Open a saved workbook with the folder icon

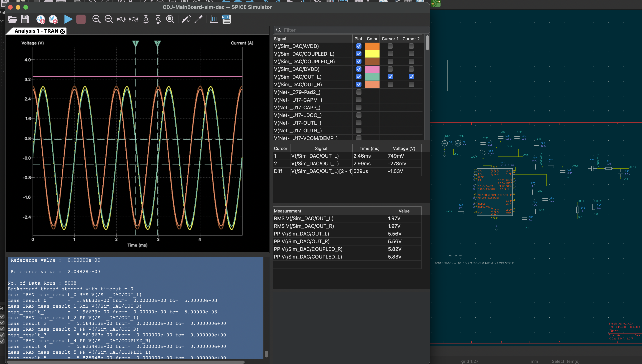coord(12,19)
